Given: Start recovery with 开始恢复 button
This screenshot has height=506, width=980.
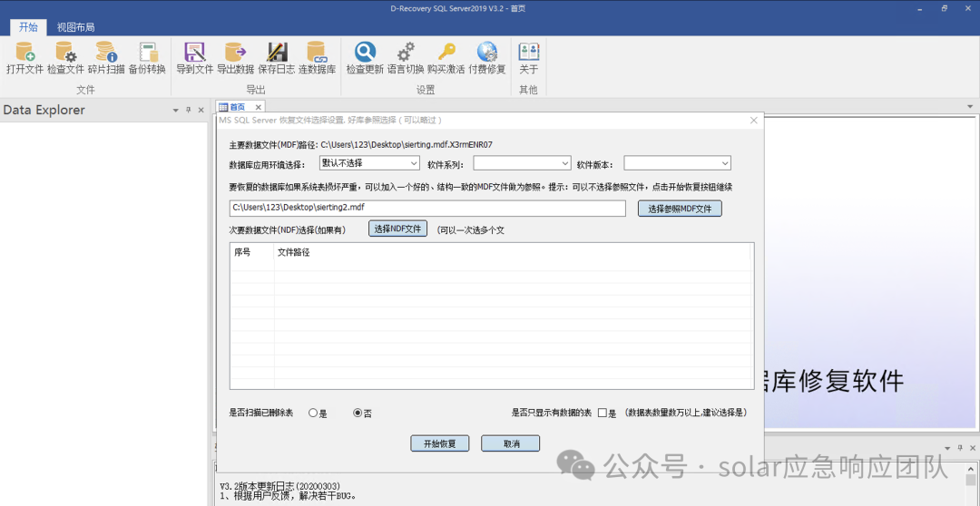Looking at the screenshot, I should click(x=439, y=443).
